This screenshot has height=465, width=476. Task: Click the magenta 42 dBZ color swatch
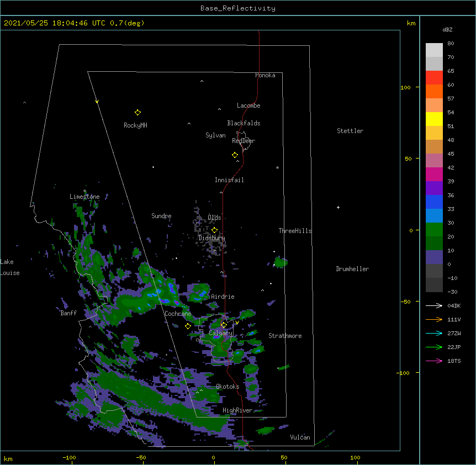pos(434,174)
